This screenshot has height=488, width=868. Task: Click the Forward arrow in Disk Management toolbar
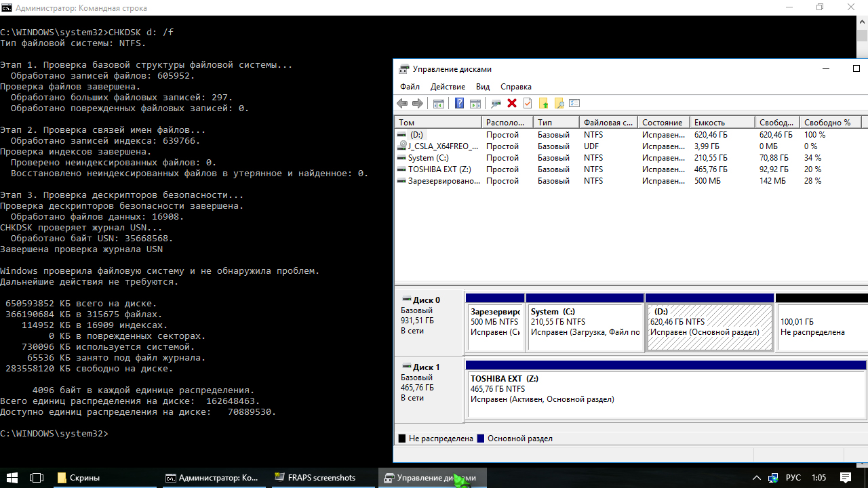tap(418, 103)
